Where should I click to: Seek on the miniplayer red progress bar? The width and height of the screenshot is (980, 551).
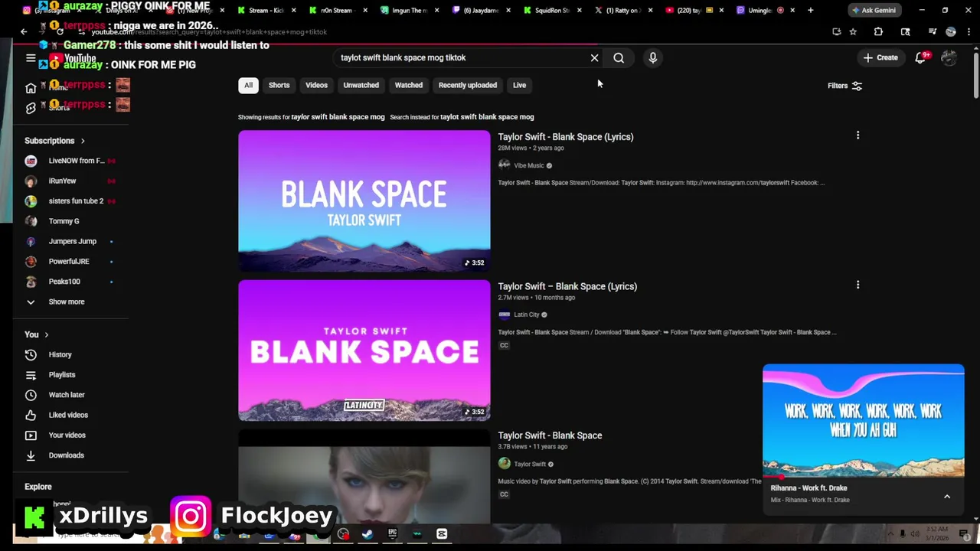[864, 478]
